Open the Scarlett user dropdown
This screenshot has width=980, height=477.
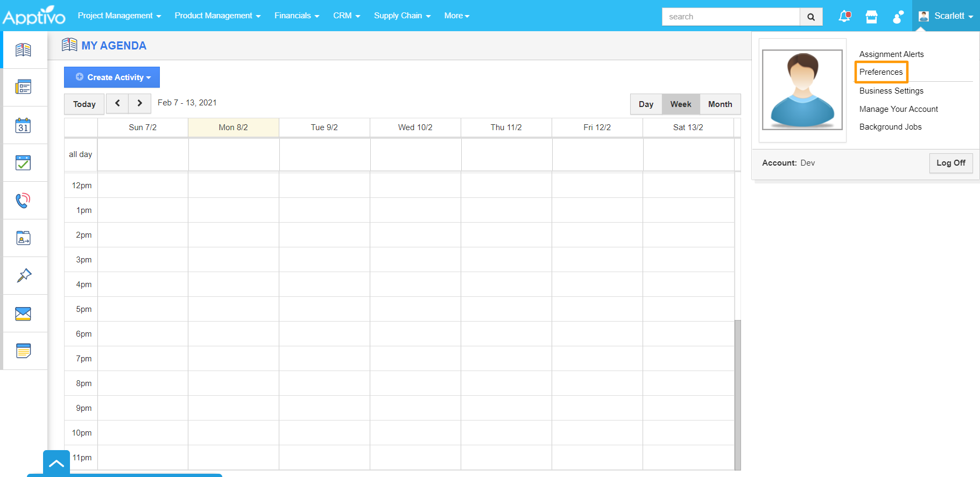point(946,16)
